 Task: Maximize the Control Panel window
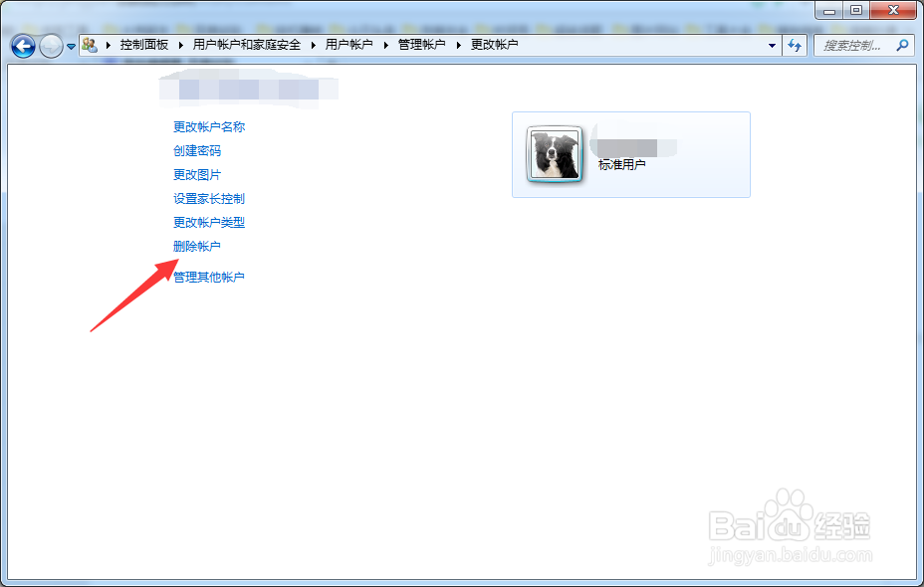[x=856, y=10]
